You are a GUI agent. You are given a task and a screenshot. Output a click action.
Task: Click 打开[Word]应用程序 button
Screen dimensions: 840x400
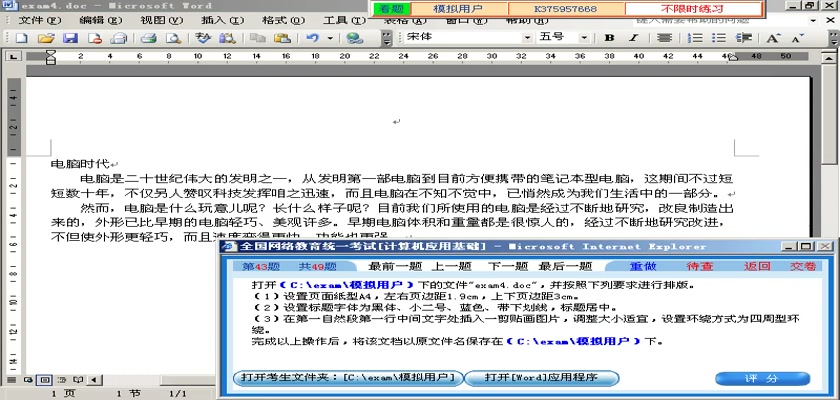pyautogui.click(x=541, y=378)
